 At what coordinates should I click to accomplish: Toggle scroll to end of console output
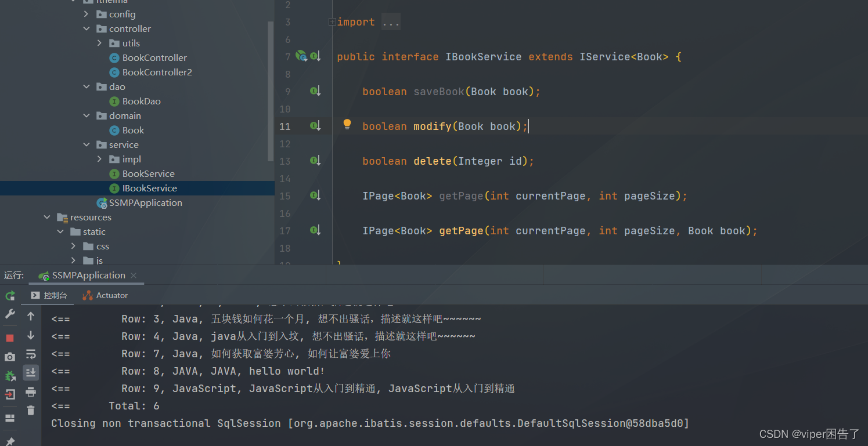[x=31, y=372]
